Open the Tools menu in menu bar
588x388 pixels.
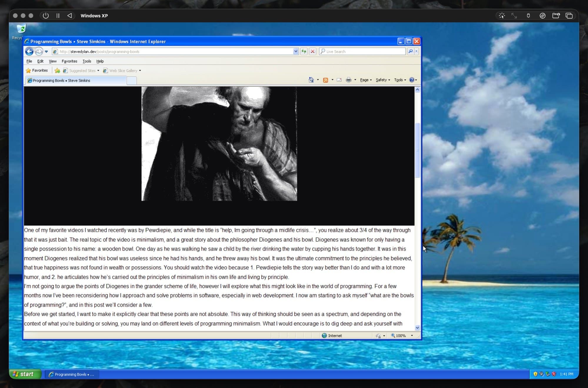pos(87,61)
